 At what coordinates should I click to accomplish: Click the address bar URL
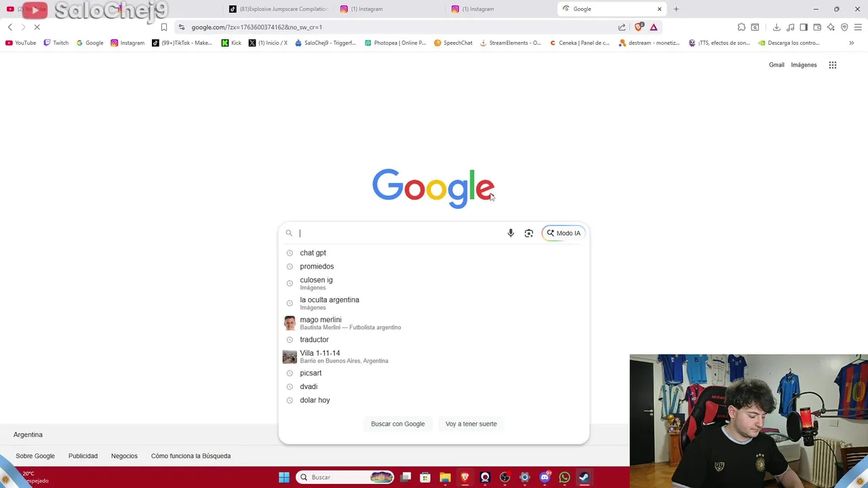[x=256, y=27]
